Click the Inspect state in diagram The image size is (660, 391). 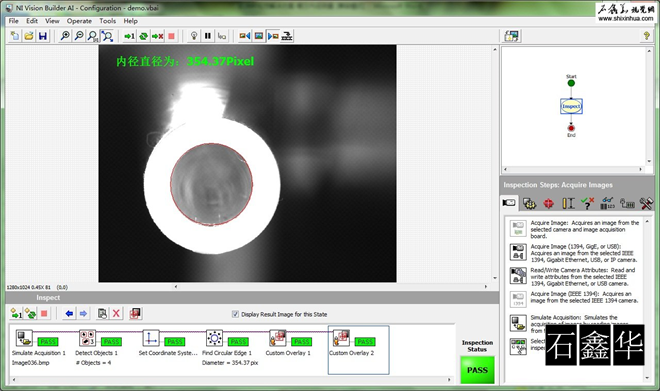tap(571, 106)
